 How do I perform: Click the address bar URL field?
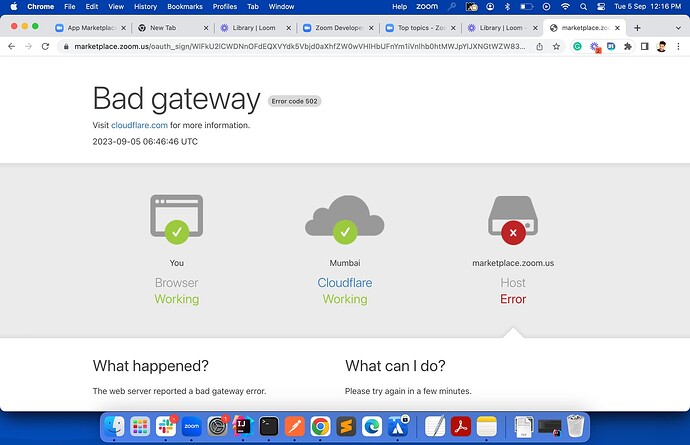[x=299, y=46]
